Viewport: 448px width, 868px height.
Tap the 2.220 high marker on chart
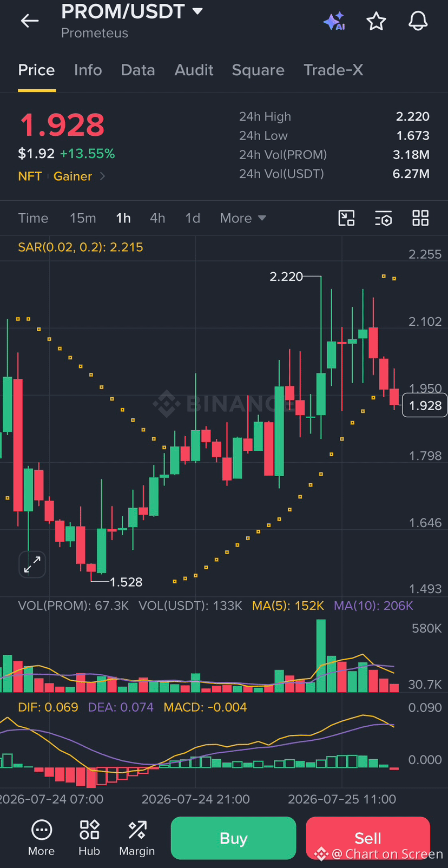(286, 277)
